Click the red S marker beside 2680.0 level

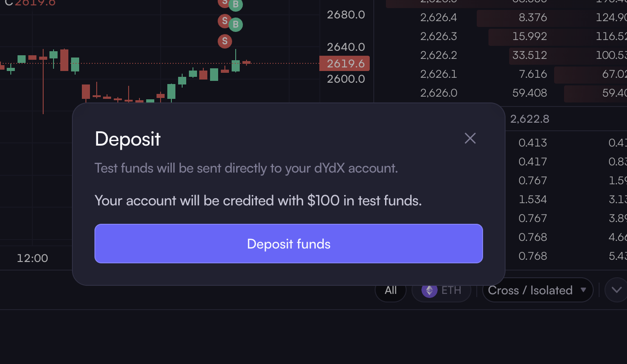tap(224, 20)
